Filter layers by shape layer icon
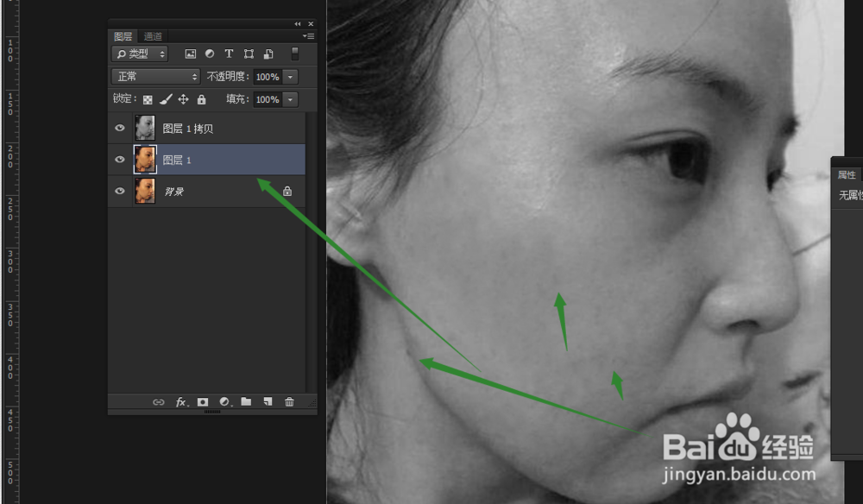863x504 pixels. pos(249,54)
